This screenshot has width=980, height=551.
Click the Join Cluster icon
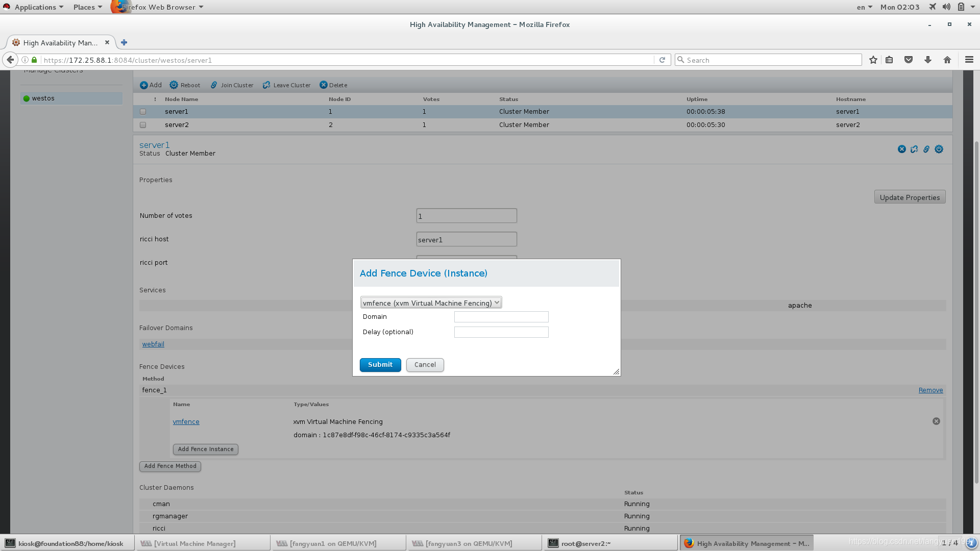(x=214, y=85)
